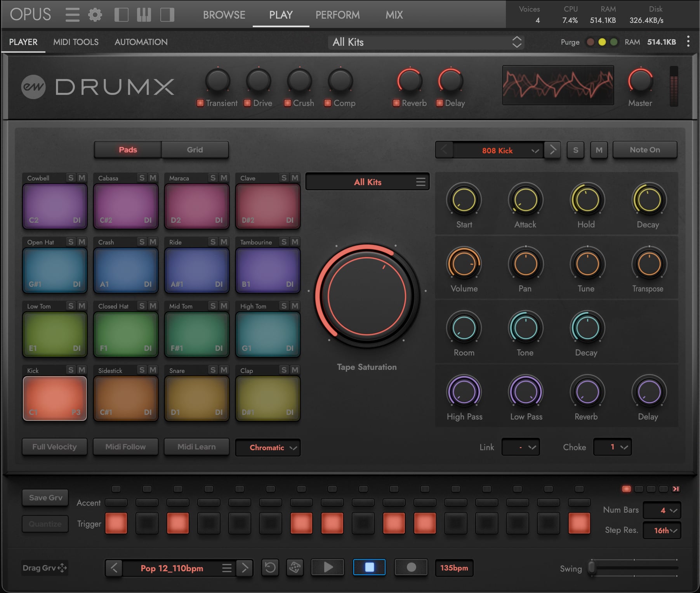
Task: Click the 135bpm tempo field
Action: pos(454,568)
